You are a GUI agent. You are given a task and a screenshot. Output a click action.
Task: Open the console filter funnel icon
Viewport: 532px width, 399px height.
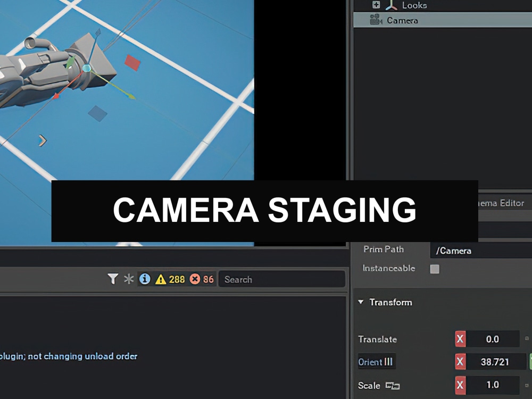click(x=113, y=279)
